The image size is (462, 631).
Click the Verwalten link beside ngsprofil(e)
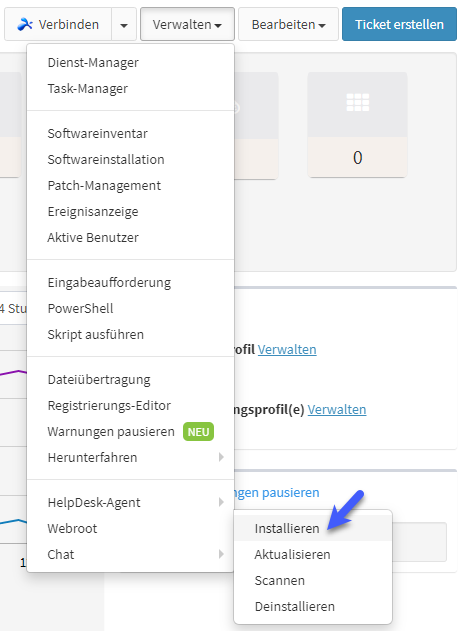point(337,409)
